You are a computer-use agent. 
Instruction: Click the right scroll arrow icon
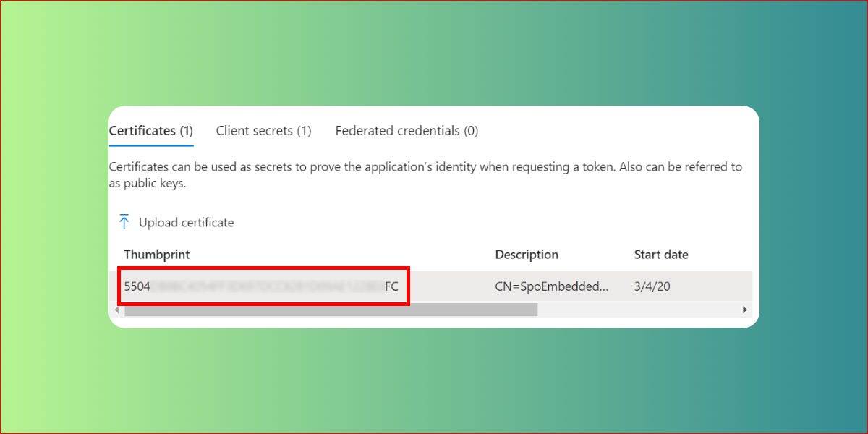click(746, 309)
